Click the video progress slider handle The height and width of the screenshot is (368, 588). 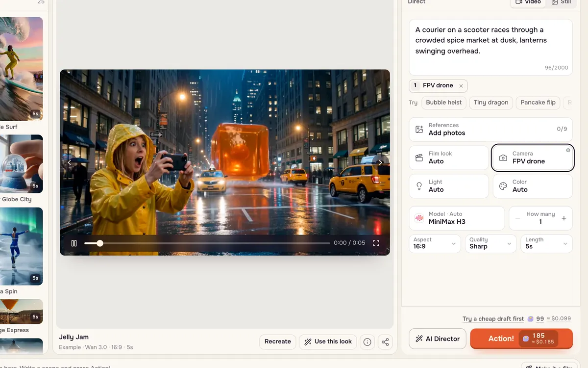coord(100,243)
